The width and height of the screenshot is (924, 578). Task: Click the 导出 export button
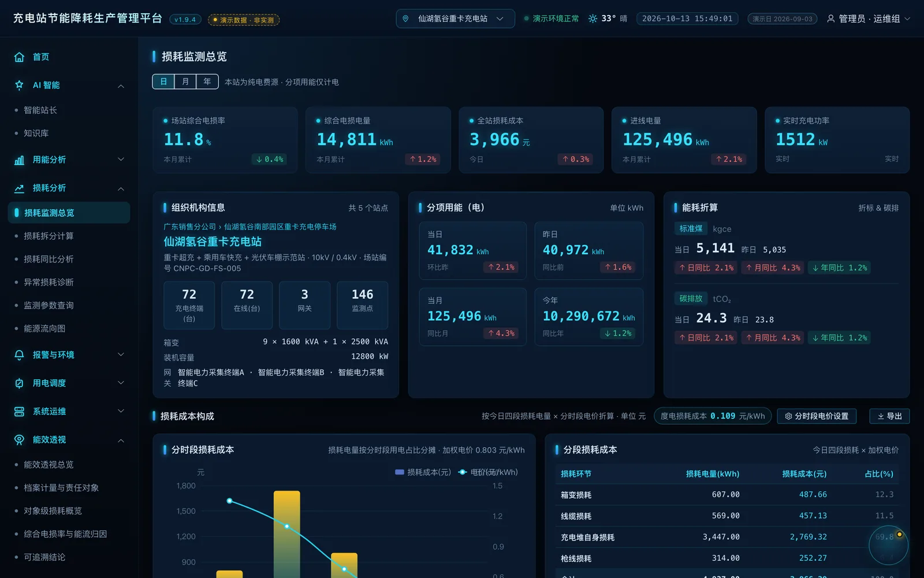point(889,416)
